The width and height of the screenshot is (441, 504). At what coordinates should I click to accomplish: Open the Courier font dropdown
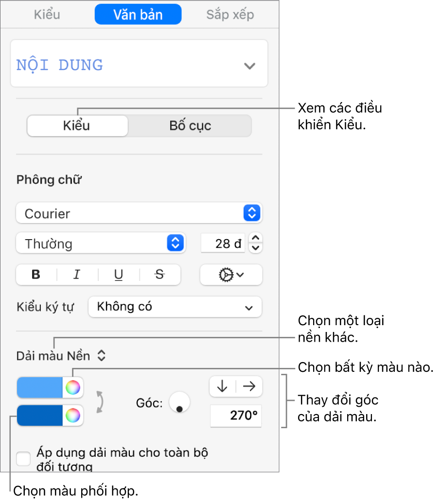coord(139,213)
